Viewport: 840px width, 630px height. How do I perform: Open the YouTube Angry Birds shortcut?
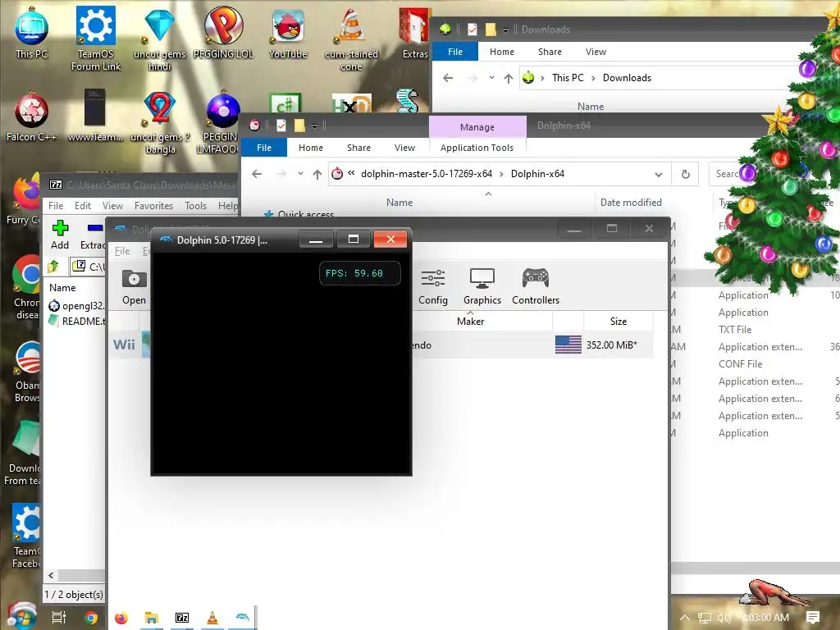pyautogui.click(x=288, y=33)
